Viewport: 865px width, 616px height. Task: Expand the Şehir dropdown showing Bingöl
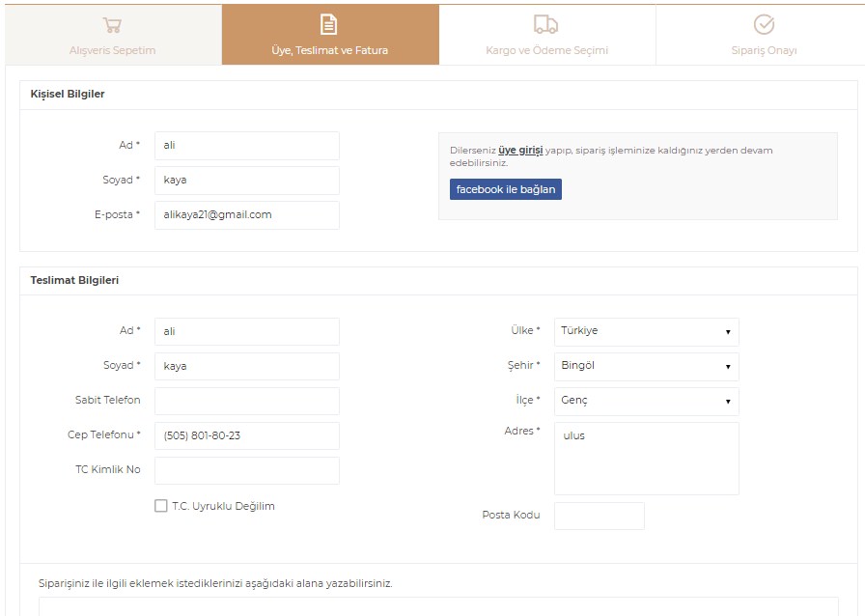click(647, 366)
